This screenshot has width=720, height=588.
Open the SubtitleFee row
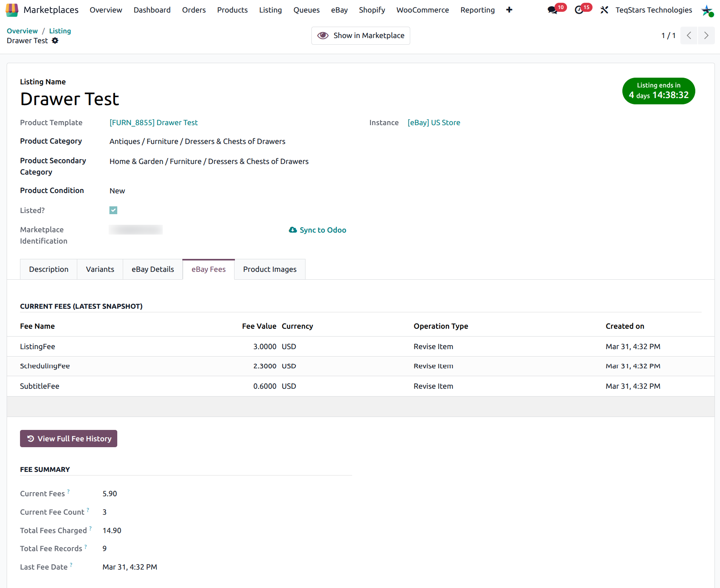click(360, 386)
